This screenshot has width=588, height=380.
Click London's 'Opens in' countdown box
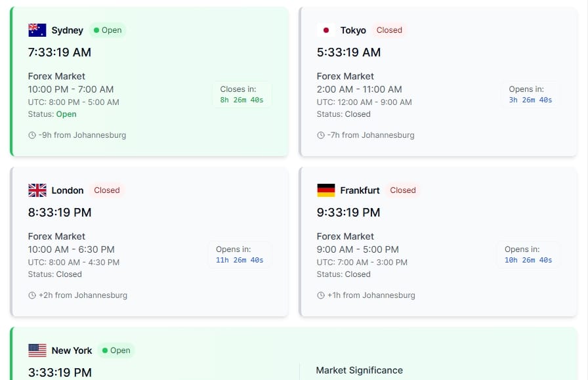[240, 255]
